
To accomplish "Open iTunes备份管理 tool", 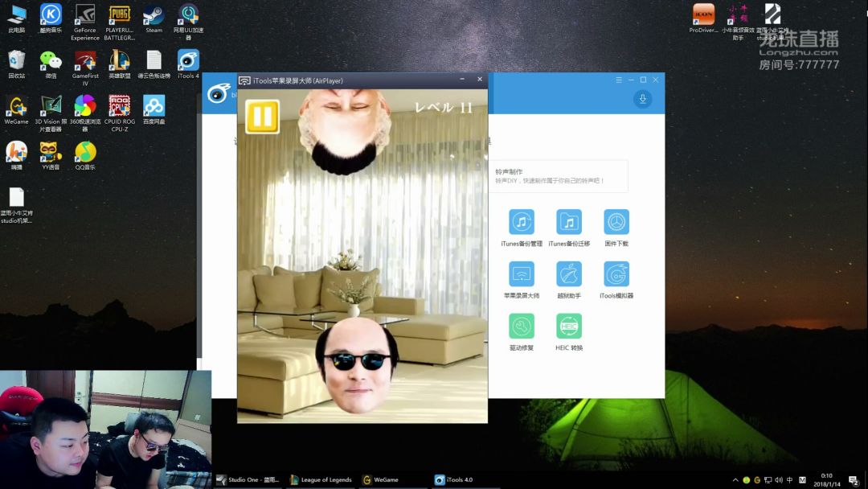I will [522, 222].
